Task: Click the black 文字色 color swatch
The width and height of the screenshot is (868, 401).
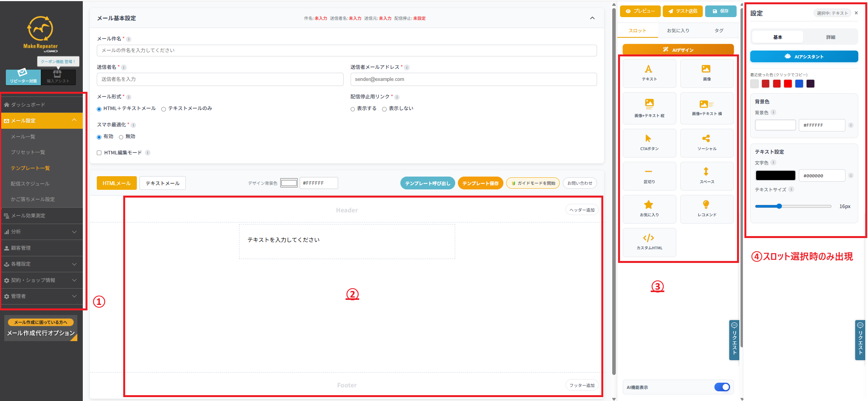Action: 775,175
